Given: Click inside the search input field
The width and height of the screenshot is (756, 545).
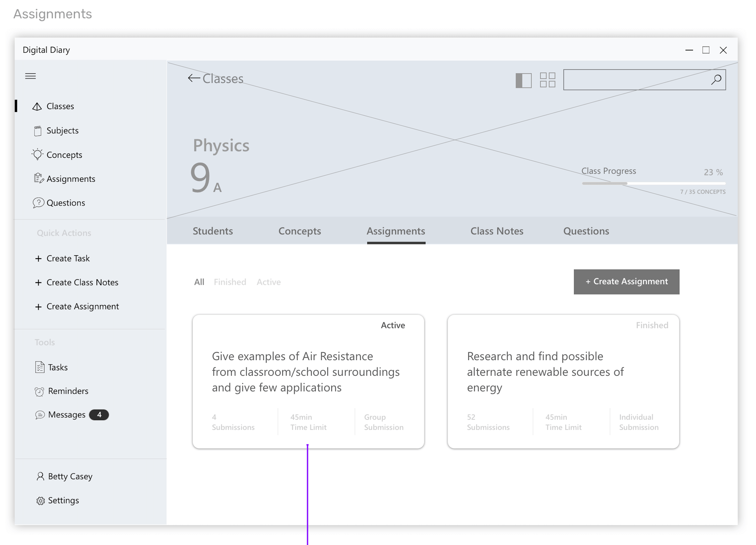Looking at the screenshot, I should tap(633, 80).
